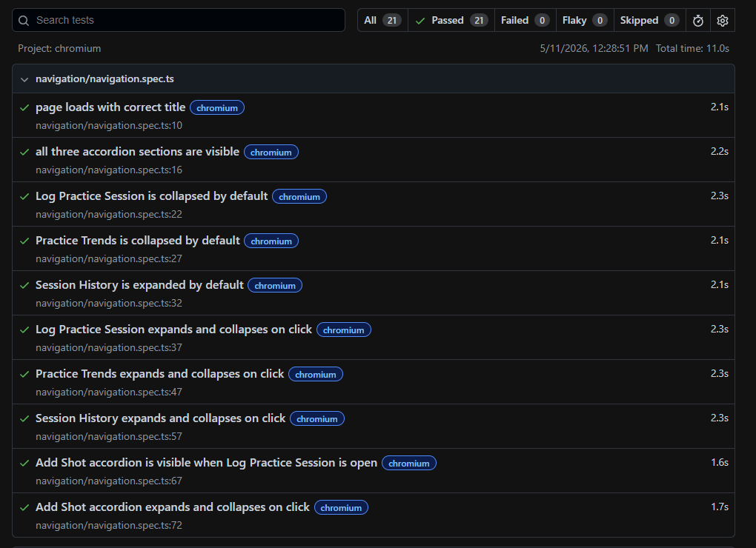756x548 pixels.
Task: Click the navigation/navigation.spec.ts:22 location text
Action: [109, 214]
